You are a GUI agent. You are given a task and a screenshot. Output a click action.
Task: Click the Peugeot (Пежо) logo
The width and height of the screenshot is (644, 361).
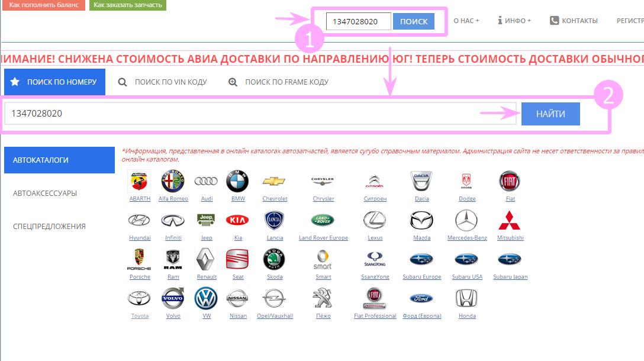[x=324, y=298]
